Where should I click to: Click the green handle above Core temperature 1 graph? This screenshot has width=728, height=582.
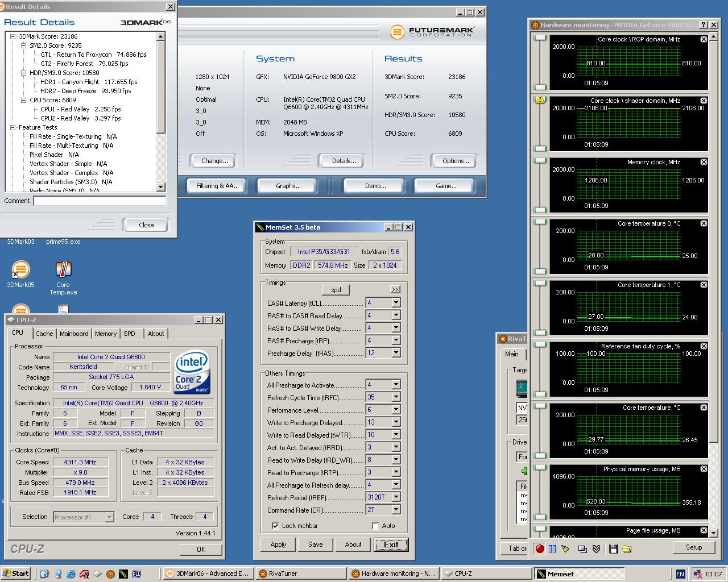pos(540,283)
